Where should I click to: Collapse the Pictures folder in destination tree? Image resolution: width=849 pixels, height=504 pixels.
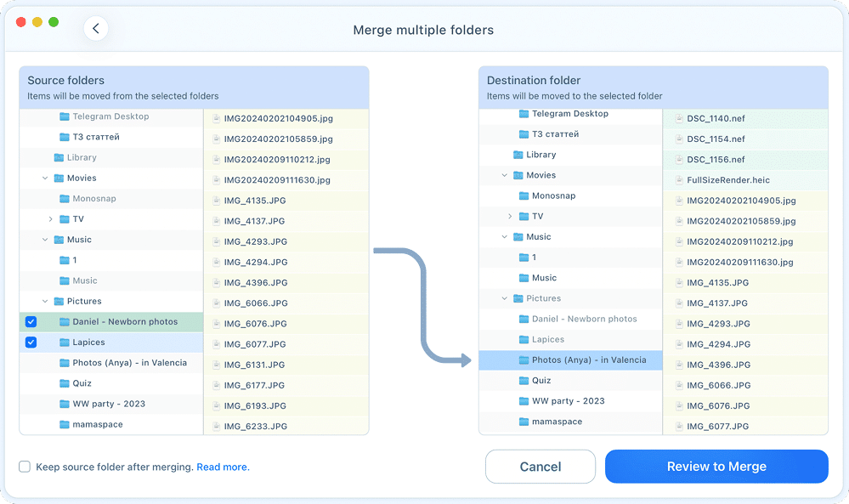click(x=504, y=298)
